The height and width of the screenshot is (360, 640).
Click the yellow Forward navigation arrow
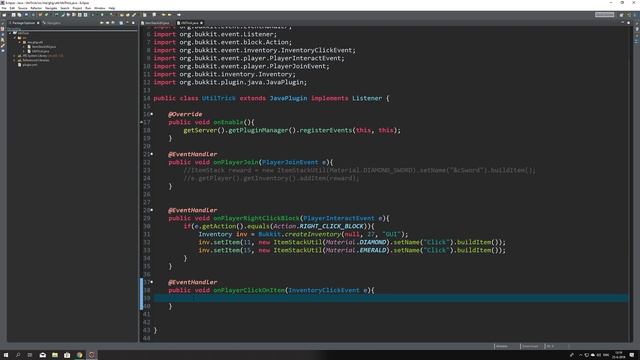(x=170, y=15)
